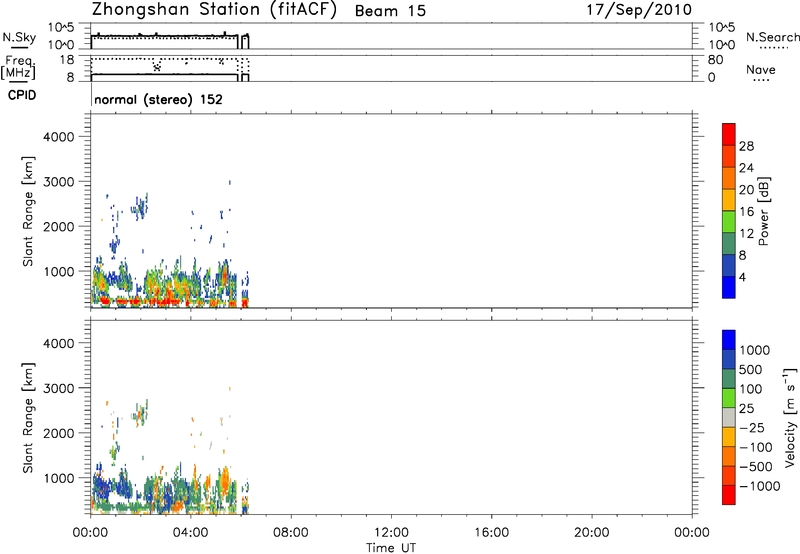Pick the gray -25 to 25 Velocity swatch
The image size is (800, 554).
pyautogui.click(x=729, y=418)
